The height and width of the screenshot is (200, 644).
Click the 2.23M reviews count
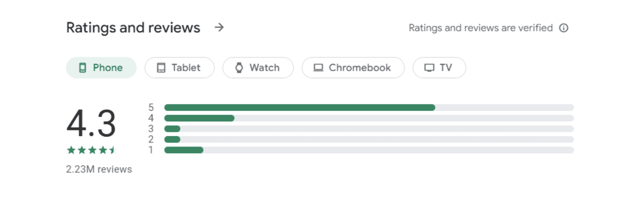coord(99,169)
